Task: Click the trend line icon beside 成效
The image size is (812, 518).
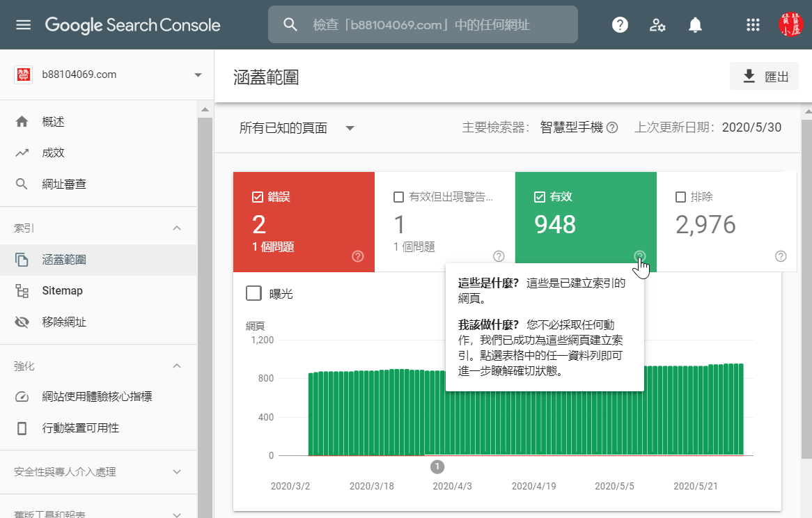Action: click(x=22, y=152)
